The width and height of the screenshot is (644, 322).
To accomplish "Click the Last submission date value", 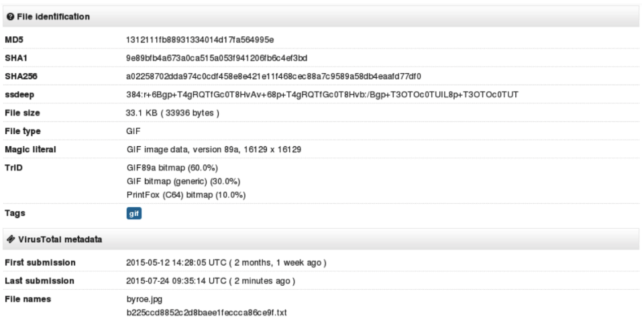I will tap(211, 281).
